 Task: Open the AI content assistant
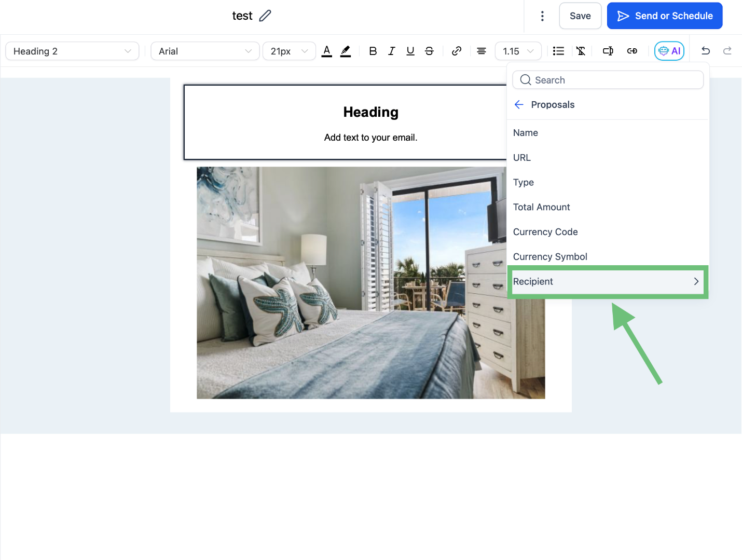[669, 51]
